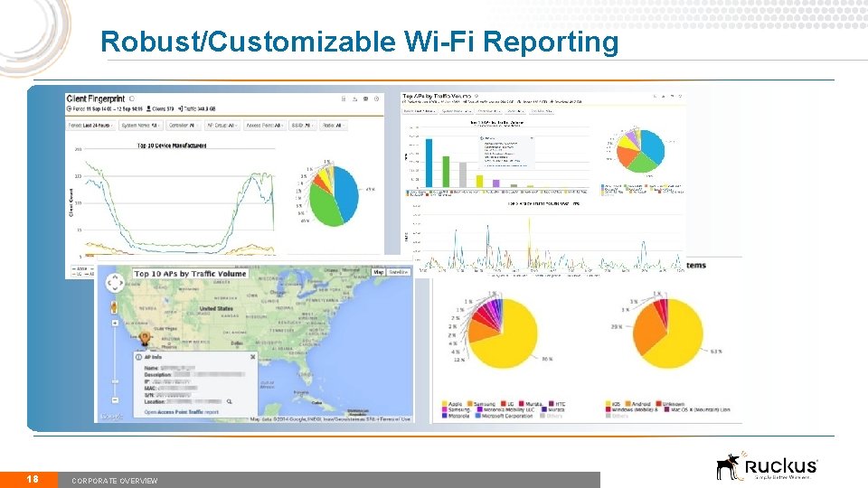Click the map zoom in plus button

pyautogui.click(x=115, y=323)
